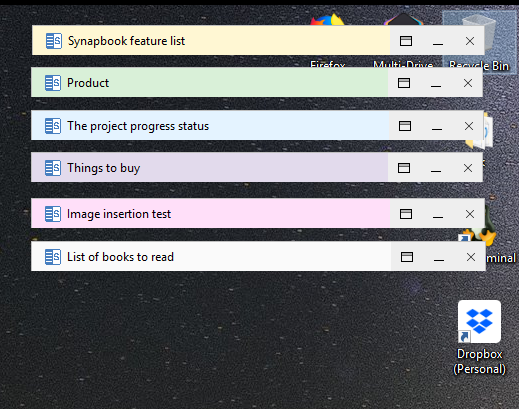Screen dimensions: 519x409
Task: Click the Synapbook icon on 'Things to buy' note
Action: [x=53, y=168]
